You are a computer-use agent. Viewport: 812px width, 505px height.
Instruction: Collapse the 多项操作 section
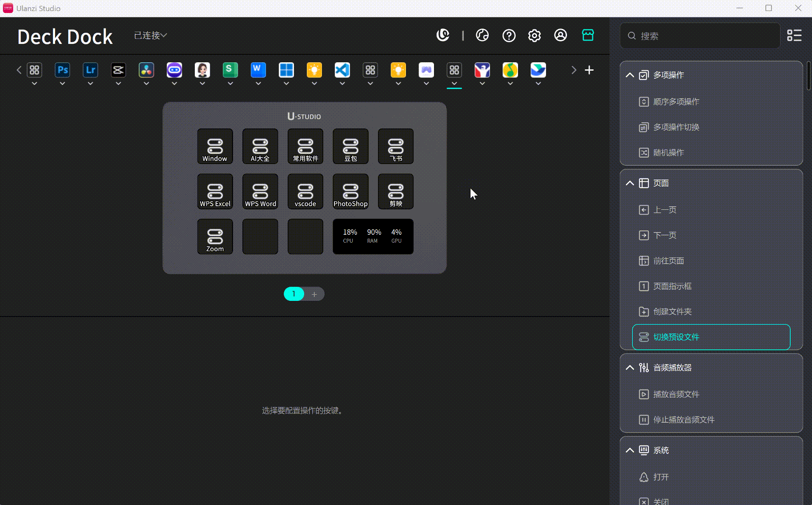tap(630, 75)
